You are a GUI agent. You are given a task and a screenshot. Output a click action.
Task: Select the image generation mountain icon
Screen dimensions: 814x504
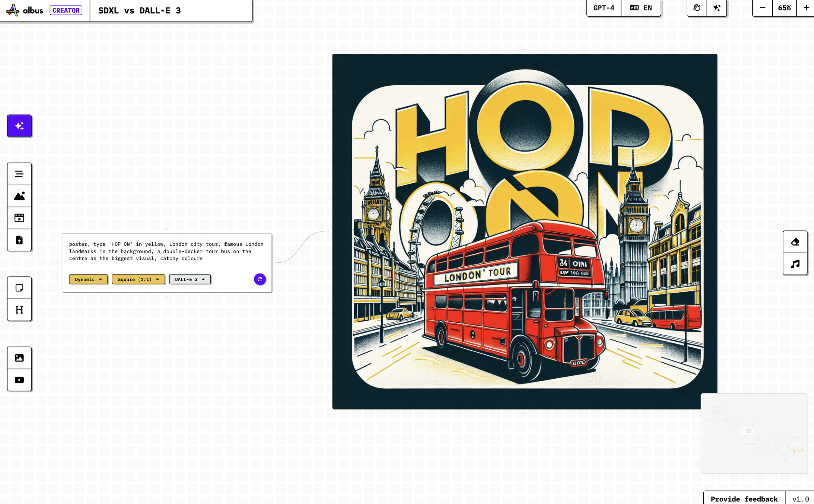pos(19,196)
